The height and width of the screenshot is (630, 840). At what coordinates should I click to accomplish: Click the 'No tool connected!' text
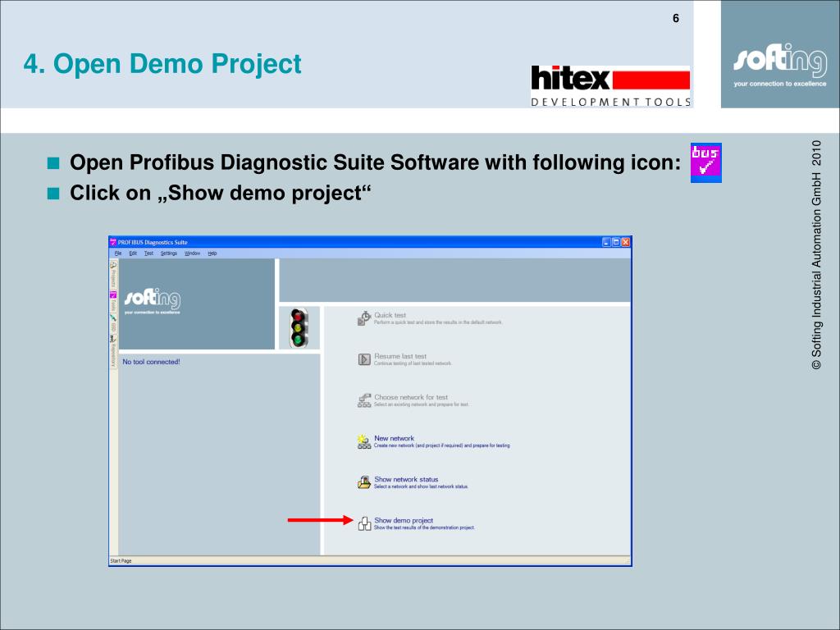click(x=151, y=362)
